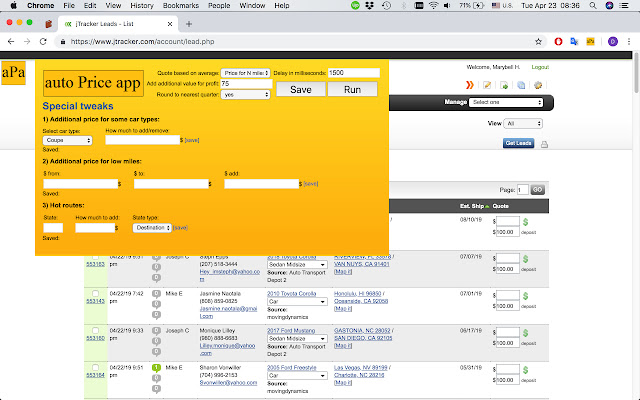This screenshot has height=400, width=640.
Task: Click the gear settings icon in jTracker toolbar
Action: click(536, 85)
